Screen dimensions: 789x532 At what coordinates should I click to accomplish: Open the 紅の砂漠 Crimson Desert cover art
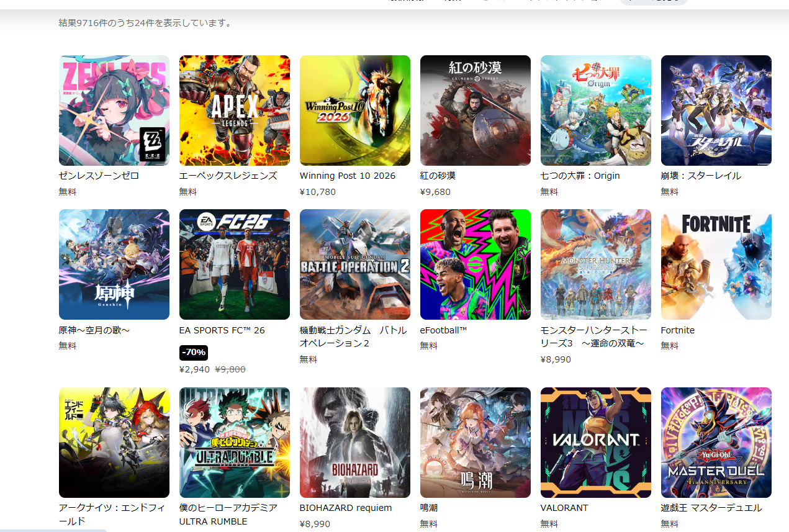click(476, 110)
